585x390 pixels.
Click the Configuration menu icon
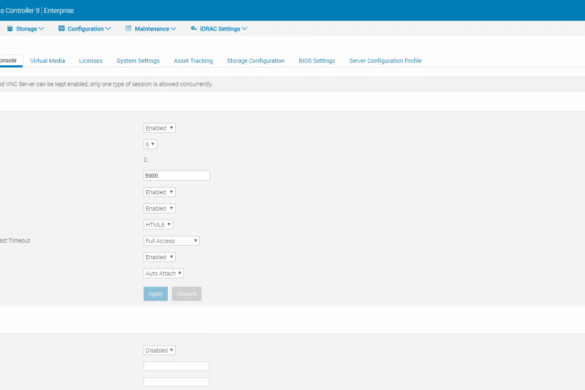[62, 28]
